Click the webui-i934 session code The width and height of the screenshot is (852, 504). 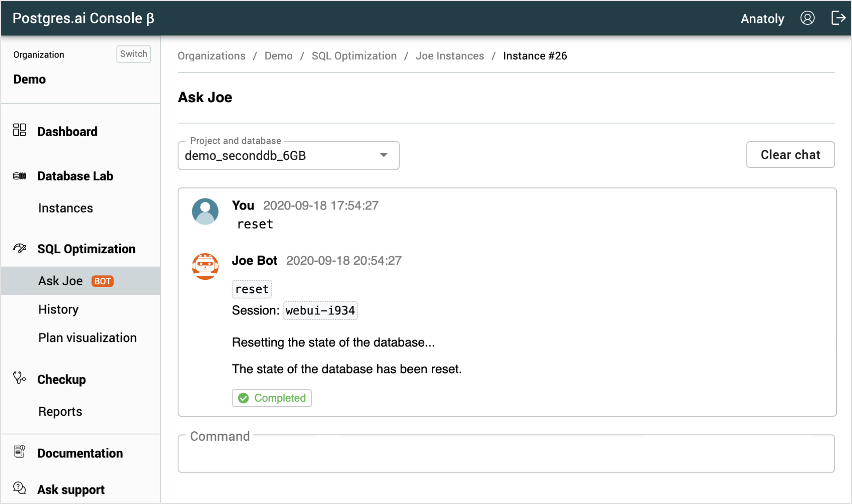(x=320, y=310)
